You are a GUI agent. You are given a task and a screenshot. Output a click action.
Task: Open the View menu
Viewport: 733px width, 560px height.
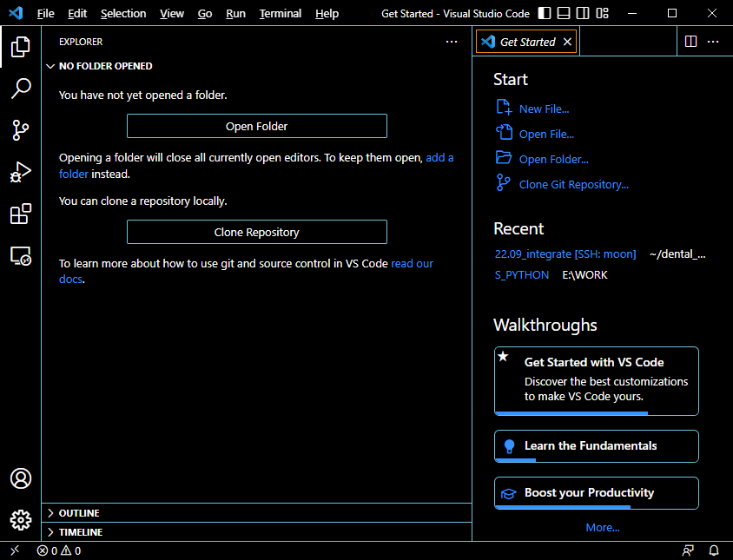point(172,14)
